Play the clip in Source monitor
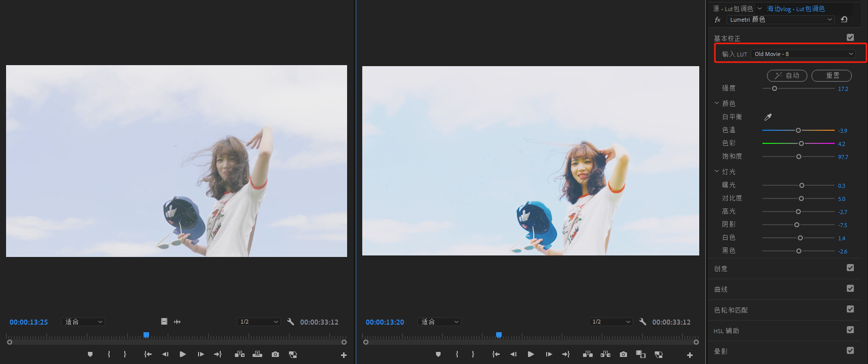This screenshot has height=364, width=868. coord(183,354)
